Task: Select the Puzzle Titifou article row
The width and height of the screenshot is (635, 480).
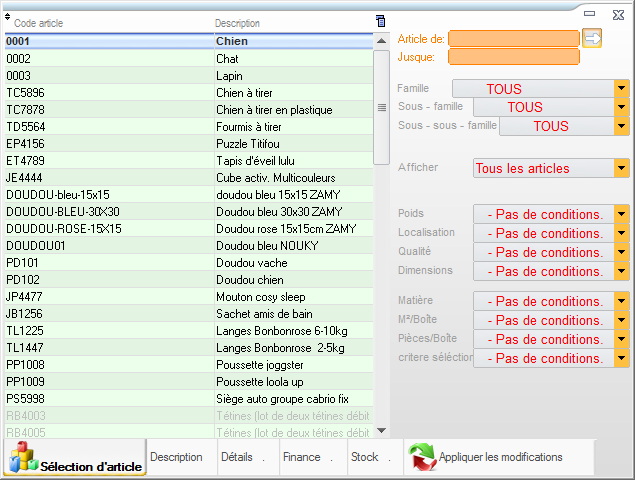Action: 190,144
